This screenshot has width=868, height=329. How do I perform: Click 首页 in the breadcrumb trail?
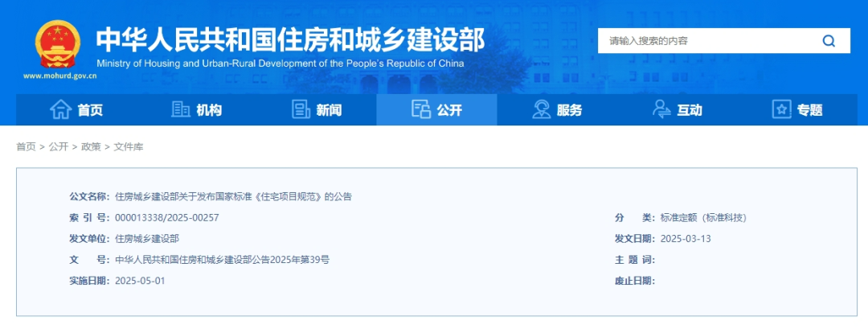[x=26, y=147]
